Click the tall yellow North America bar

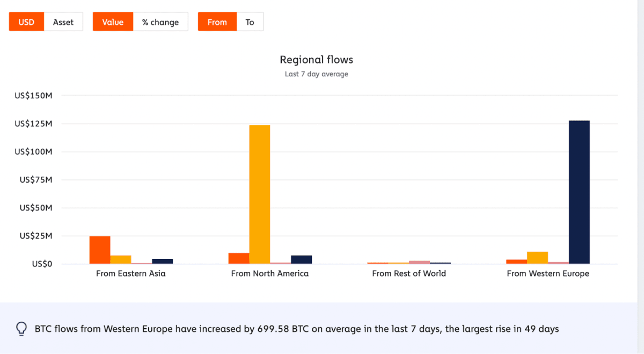(x=260, y=194)
